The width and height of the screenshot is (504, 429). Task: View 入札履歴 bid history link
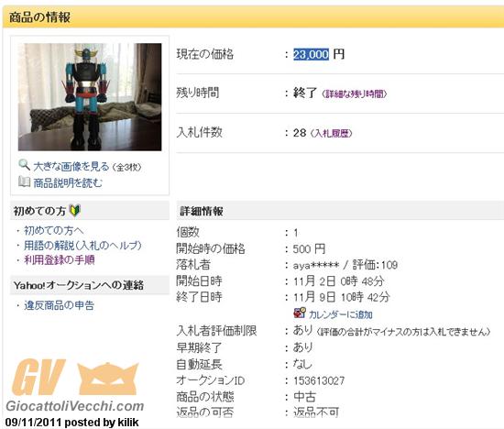[332, 133]
